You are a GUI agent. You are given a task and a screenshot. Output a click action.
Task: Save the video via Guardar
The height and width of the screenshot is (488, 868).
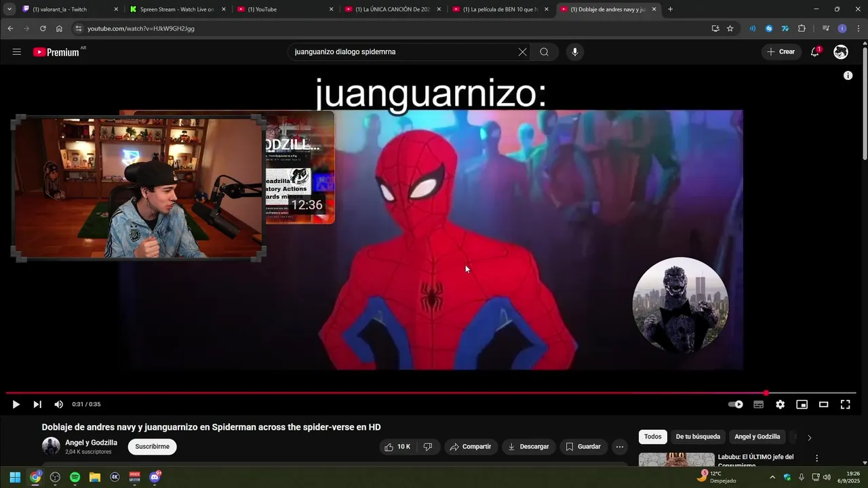583,447
